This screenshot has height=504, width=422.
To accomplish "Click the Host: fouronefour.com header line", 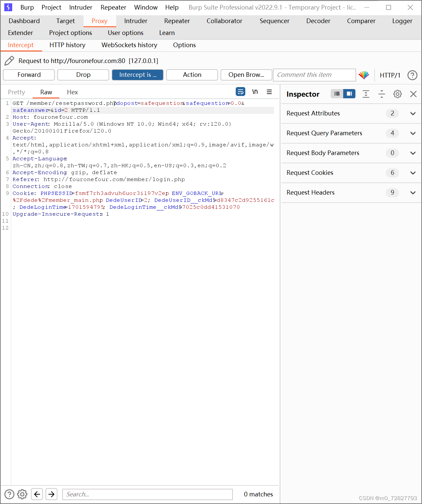I will click(50, 117).
